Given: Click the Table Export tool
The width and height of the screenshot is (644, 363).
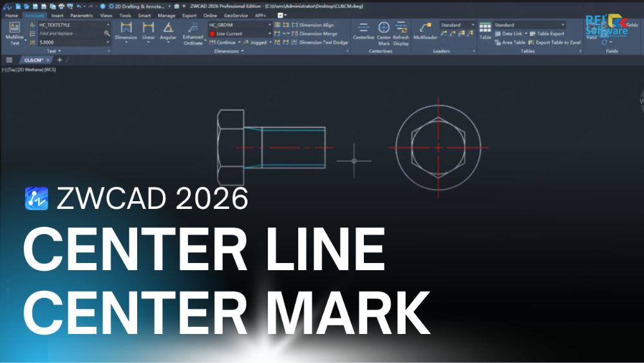Looking at the screenshot, I should point(547,34).
